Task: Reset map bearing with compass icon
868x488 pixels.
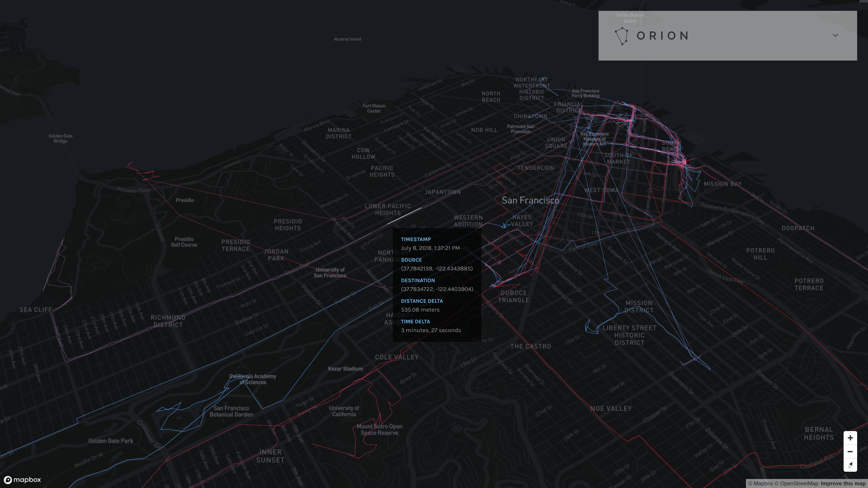Action: coord(850,465)
